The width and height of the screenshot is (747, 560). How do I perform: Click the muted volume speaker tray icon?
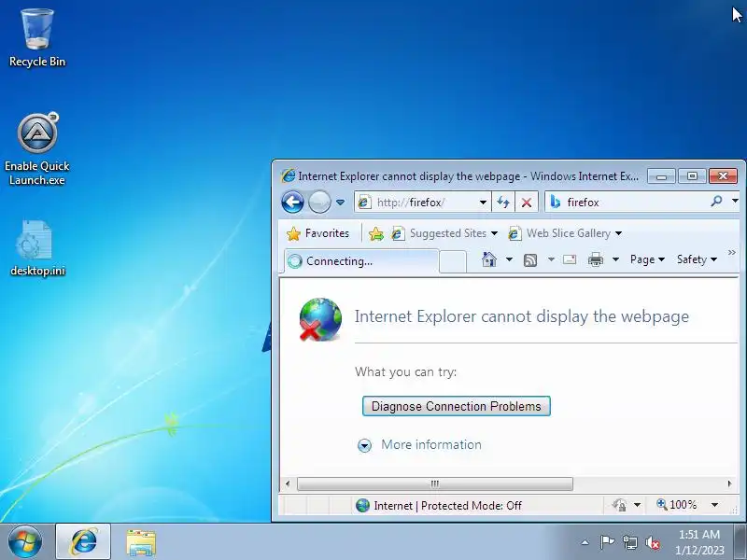tap(652, 542)
